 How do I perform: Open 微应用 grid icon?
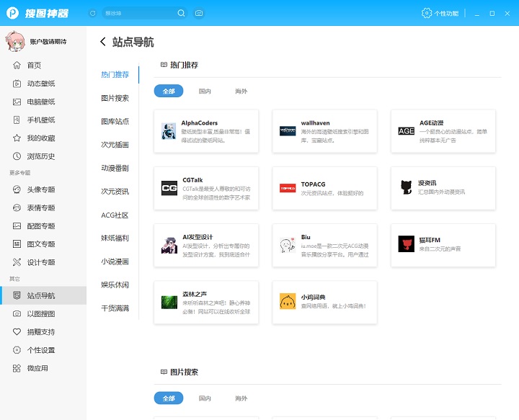pyautogui.click(x=17, y=368)
